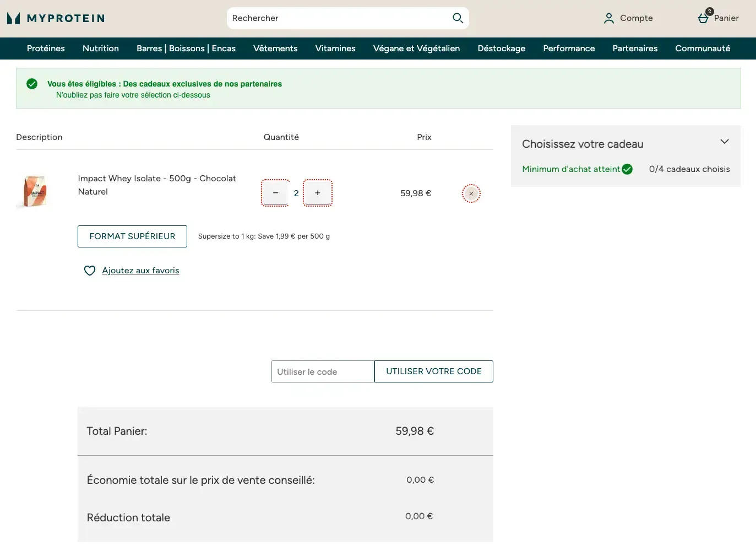
Task: Click the search magnifier icon
Action: click(x=458, y=18)
